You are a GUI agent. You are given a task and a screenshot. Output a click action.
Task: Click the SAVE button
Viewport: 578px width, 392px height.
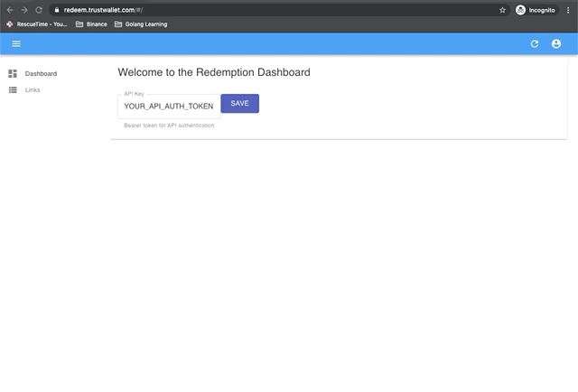(x=239, y=103)
